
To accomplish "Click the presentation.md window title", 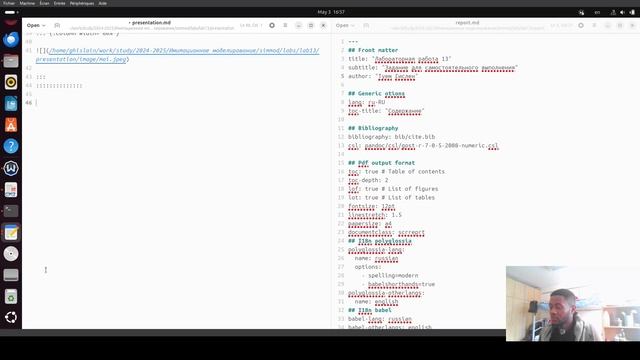I will (x=151, y=23).
